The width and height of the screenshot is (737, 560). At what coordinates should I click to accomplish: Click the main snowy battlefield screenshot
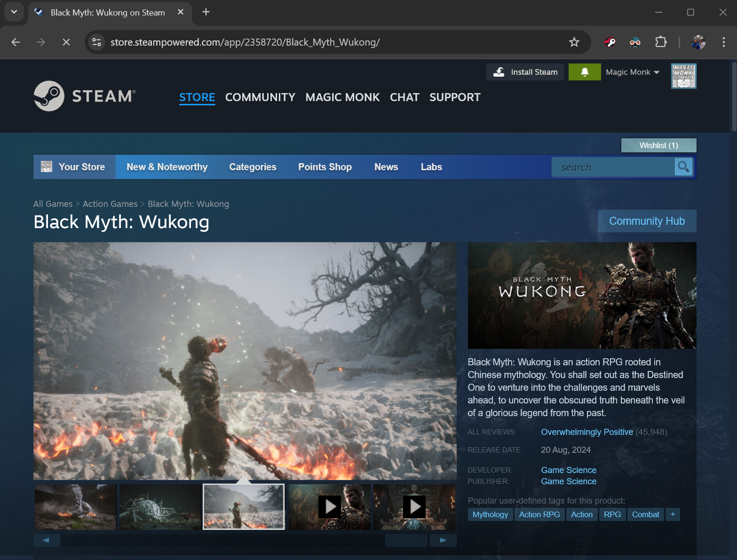[x=245, y=361]
